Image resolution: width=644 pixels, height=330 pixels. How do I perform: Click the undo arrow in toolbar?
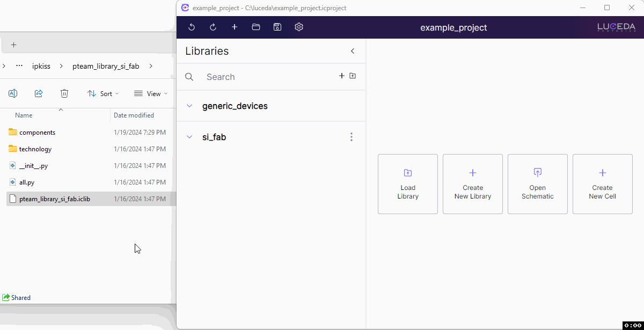tap(192, 27)
